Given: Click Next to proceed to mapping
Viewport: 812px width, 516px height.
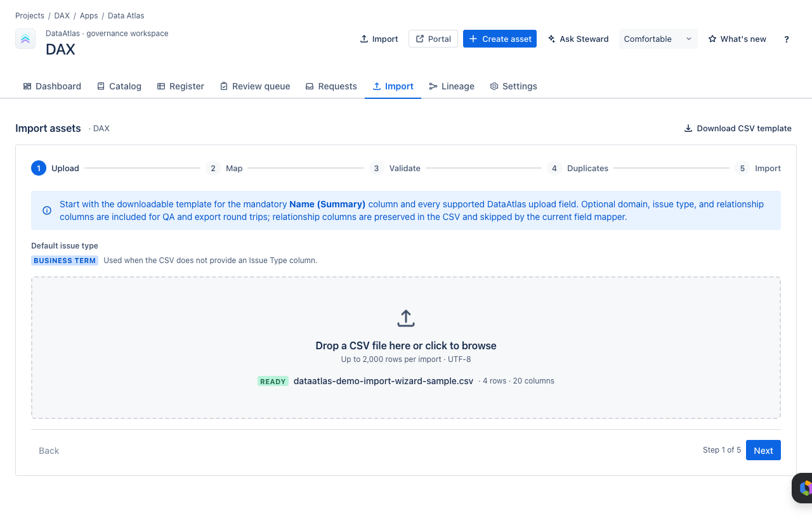Looking at the screenshot, I should point(763,450).
